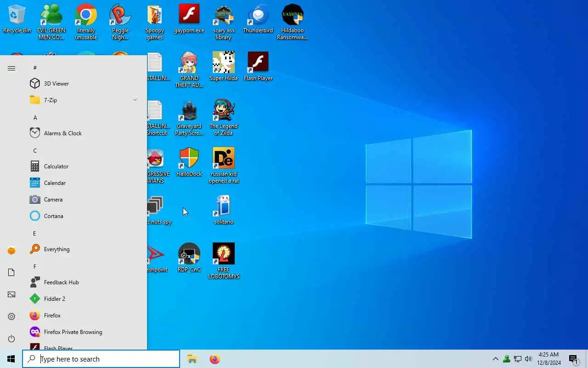Screen dimensions: 588x368
Task: Jump to the A letter header
Action: 35,117
